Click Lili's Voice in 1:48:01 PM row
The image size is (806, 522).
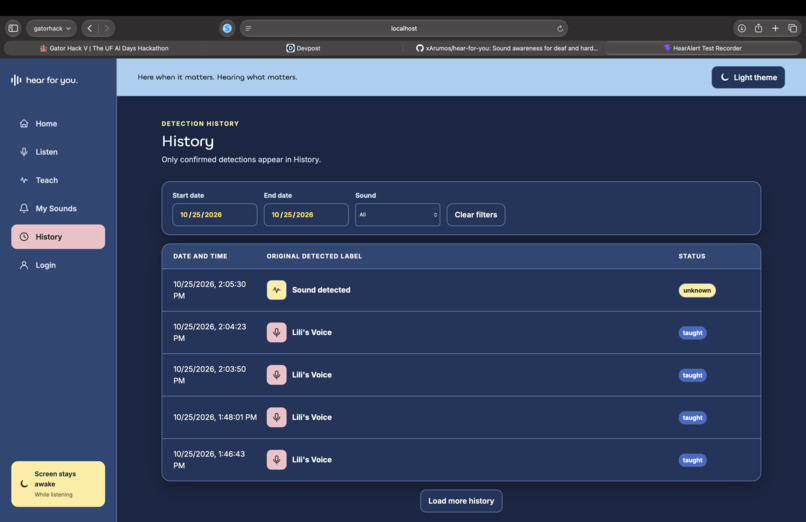[312, 417]
